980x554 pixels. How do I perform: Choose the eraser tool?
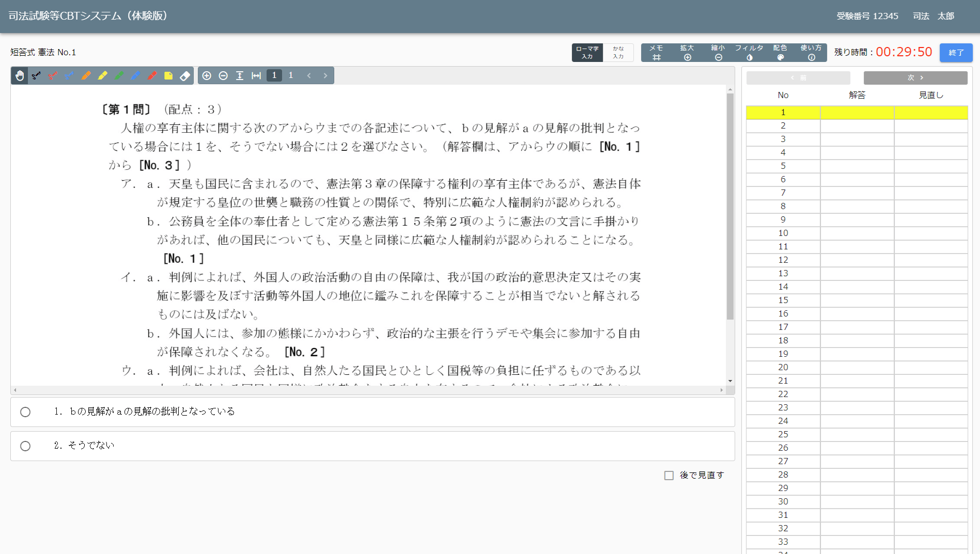coord(185,76)
